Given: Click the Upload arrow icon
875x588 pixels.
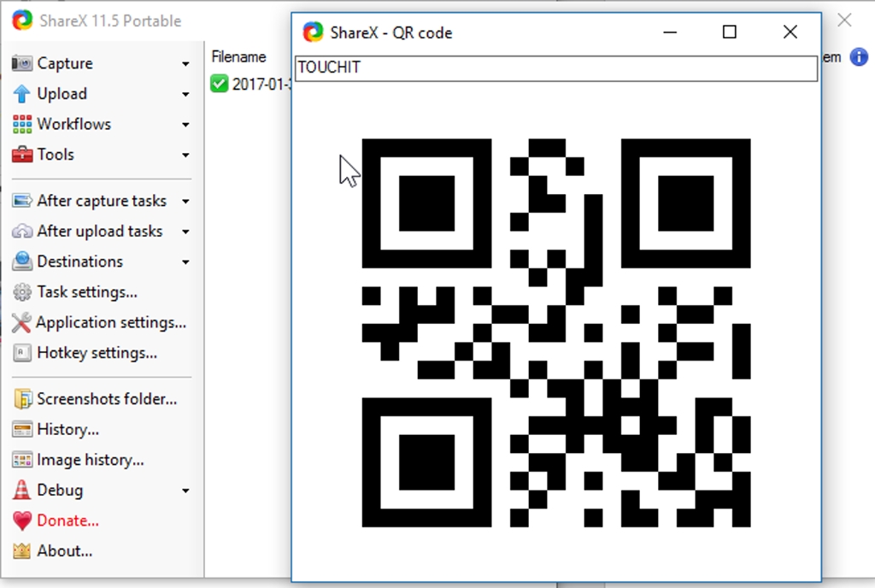Looking at the screenshot, I should (x=22, y=94).
